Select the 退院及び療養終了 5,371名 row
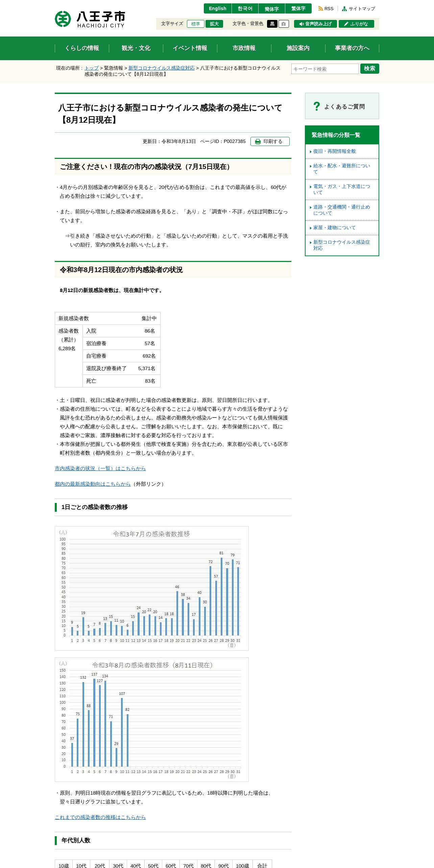This screenshot has height=868, width=434. pos(121,368)
